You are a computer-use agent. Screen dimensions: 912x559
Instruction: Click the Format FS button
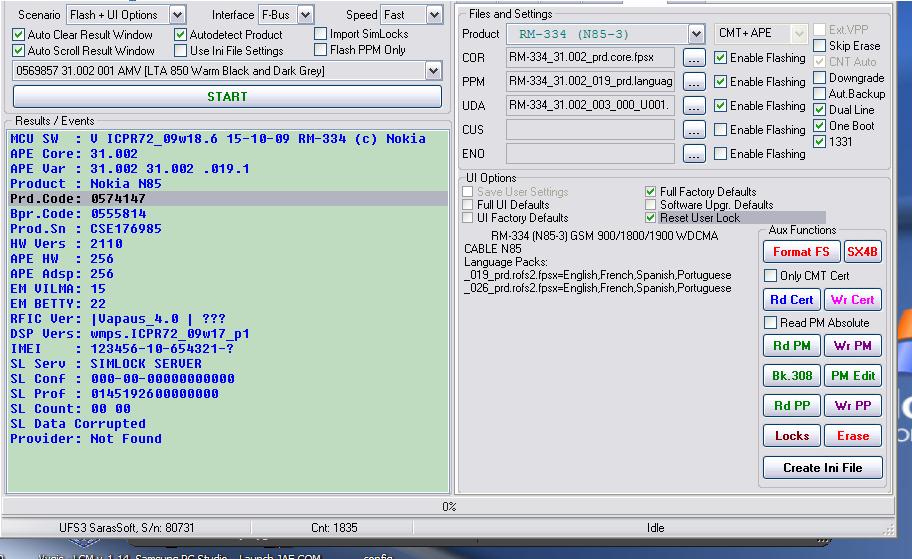(801, 252)
